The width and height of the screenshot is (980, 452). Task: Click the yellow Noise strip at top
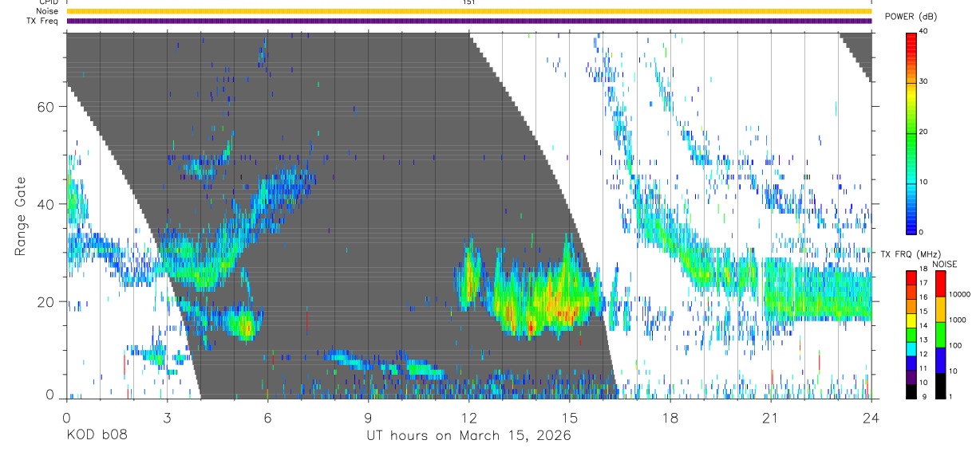(x=468, y=11)
